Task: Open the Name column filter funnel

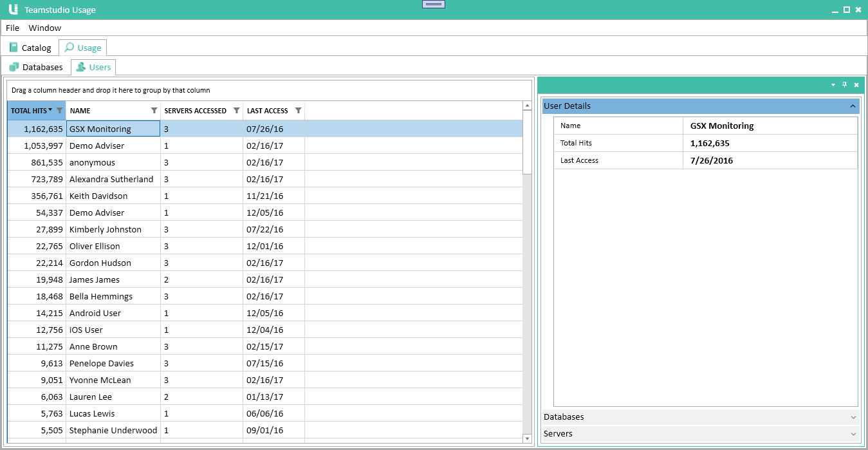Action: click(x=154, y=110)
